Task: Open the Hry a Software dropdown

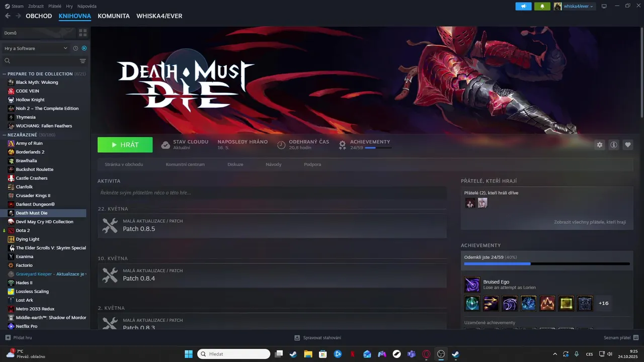Action: (x=36, y=48)
